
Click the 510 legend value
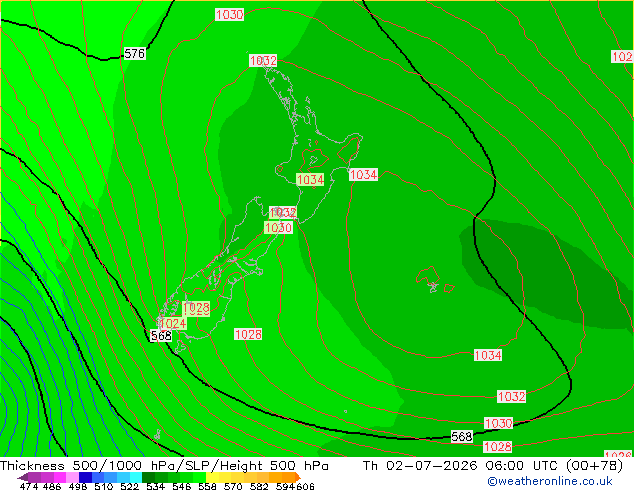(104, 486)
